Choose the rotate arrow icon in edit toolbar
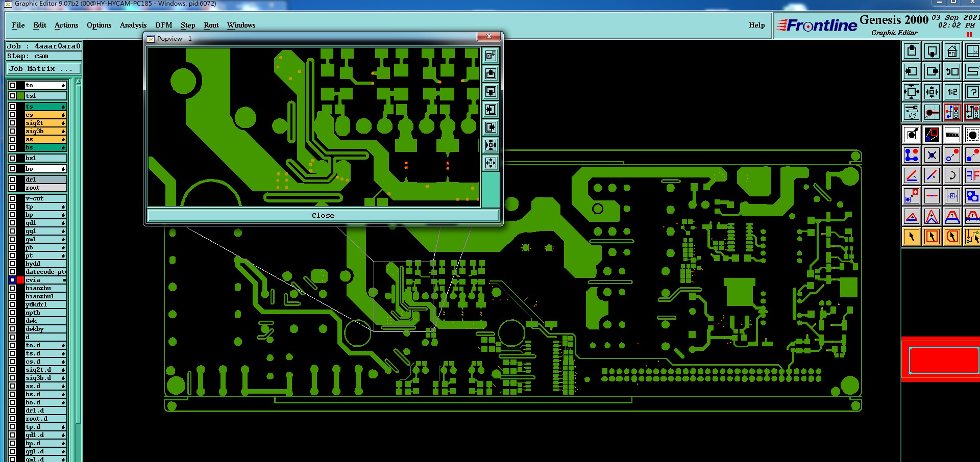The width and height of the screenshot is (980, 462). coord(952,175)
